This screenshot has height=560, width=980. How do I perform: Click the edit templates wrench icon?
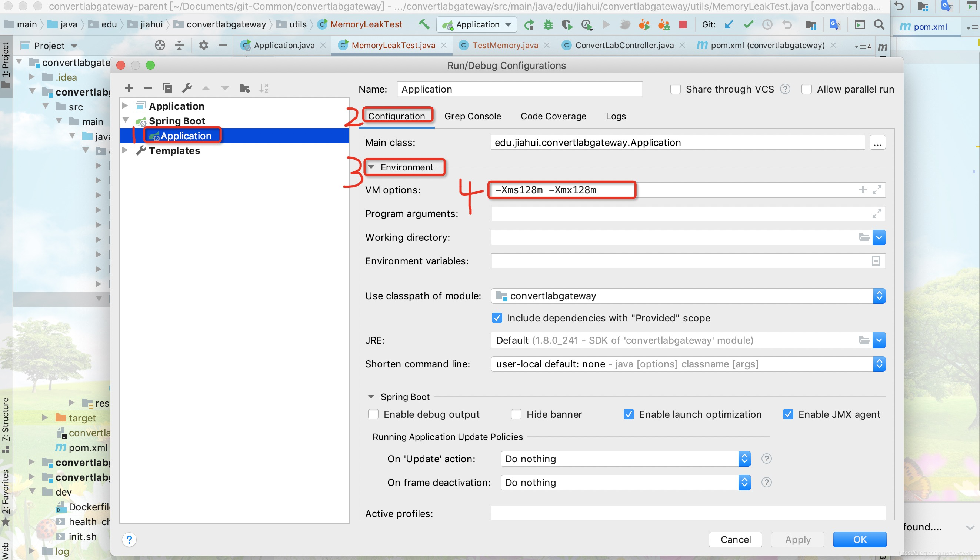[187, 89]
